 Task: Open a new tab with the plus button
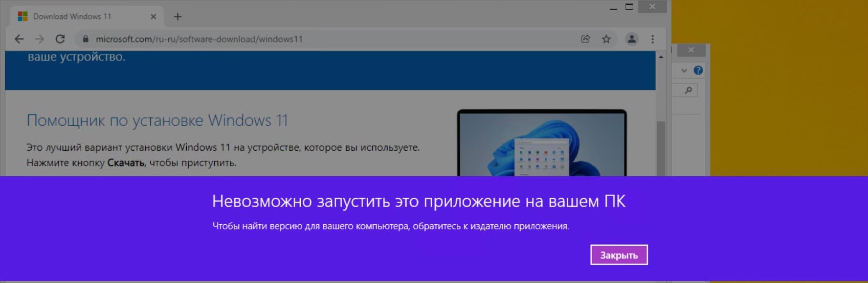tap(177, 16)
